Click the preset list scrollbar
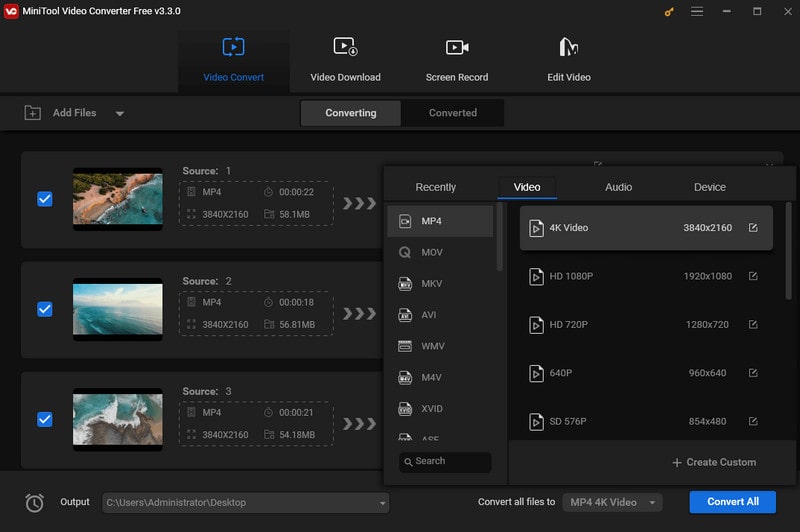This screenshot has height=532, width=800. (x=789, y=252)
